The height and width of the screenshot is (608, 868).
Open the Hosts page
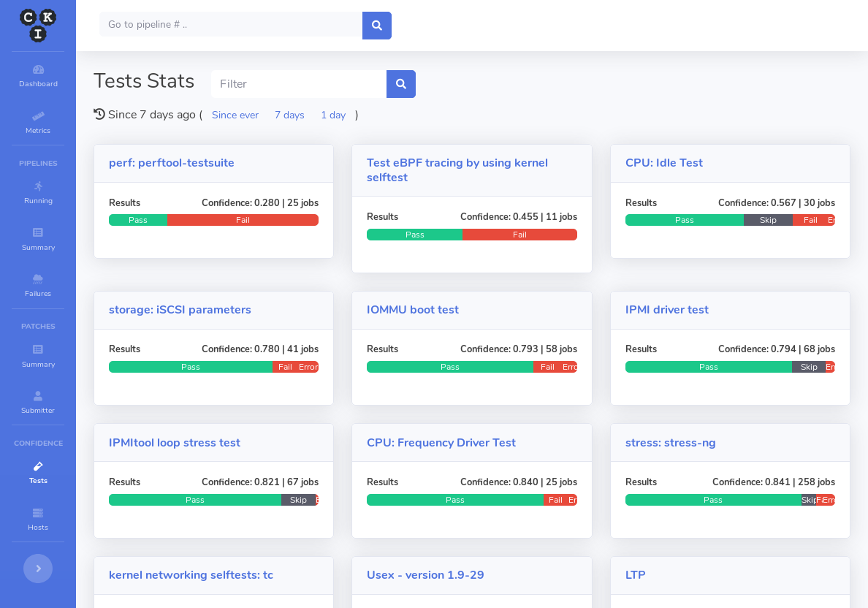tap(38, 520)
